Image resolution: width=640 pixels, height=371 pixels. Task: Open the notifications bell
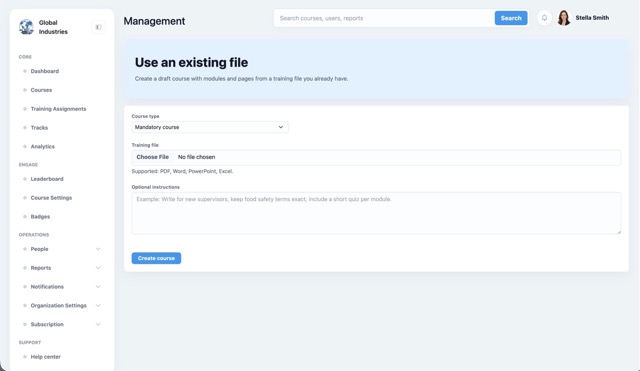[x=544, y=18]
